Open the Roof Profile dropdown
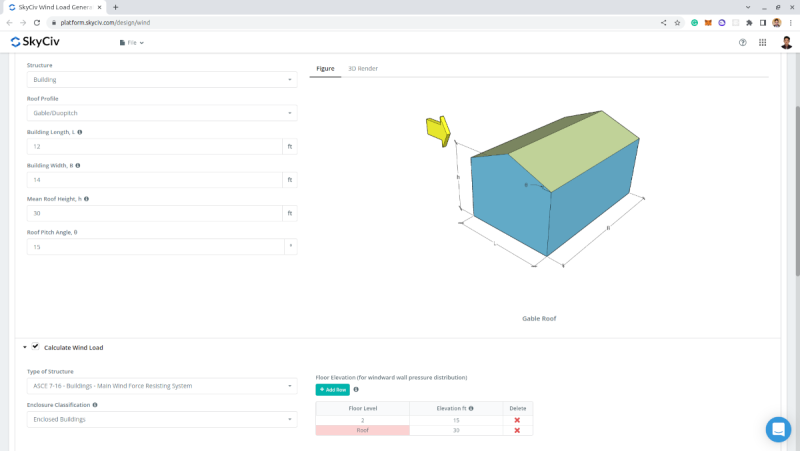The image size is (800, 451). tap(162, 113)
